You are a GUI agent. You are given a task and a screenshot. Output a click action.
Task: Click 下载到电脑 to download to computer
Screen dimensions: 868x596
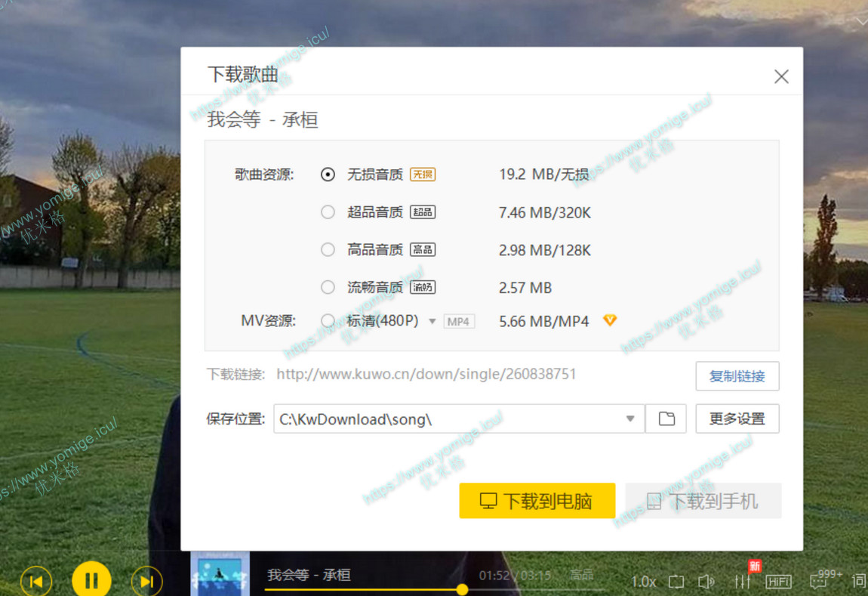pyautogui.click(x=537, y=501)
